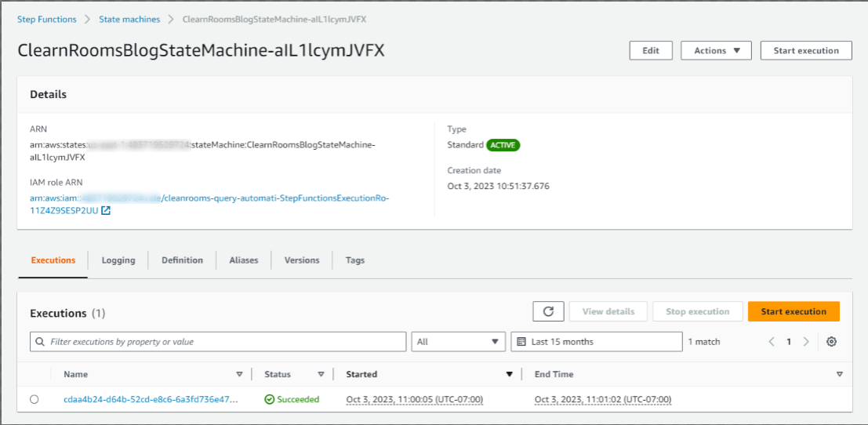Click the top Start execution button
The height and width of the screenshot is (425, 868).
coord(806,50)
